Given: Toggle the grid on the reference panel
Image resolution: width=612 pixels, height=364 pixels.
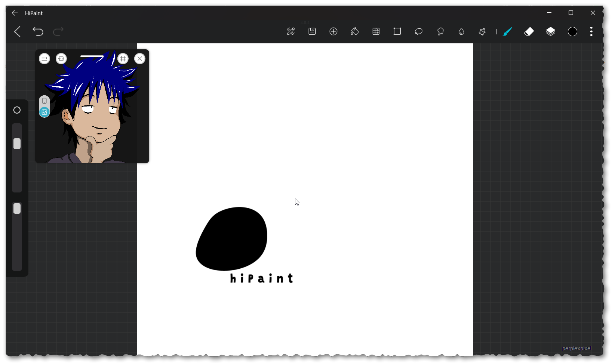Looking at the screenshot, I should tap(123, 59).
